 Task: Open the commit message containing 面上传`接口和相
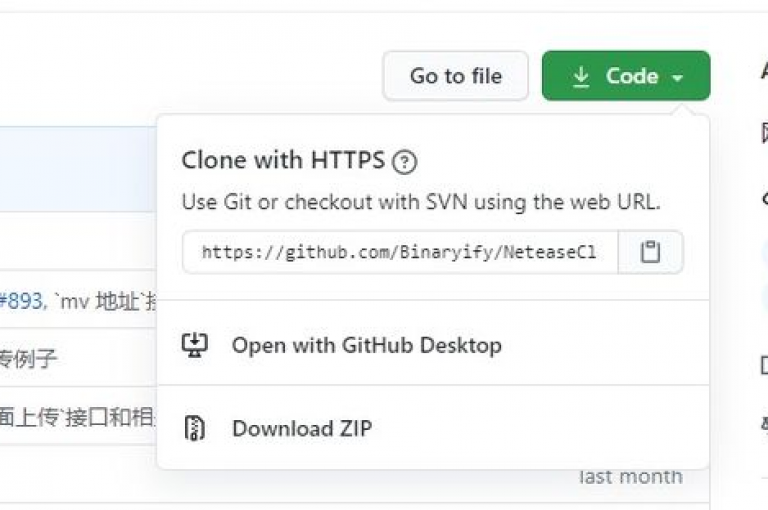pos(77,417)
